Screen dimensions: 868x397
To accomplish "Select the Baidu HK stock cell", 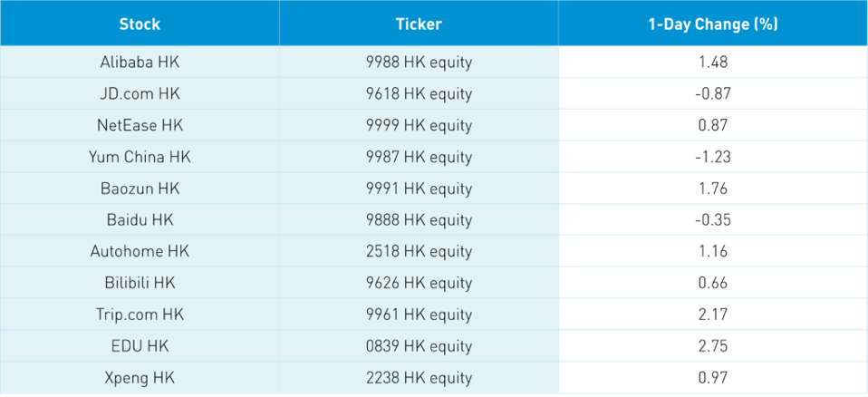I will pyautogui.click(x=140, y=219).
